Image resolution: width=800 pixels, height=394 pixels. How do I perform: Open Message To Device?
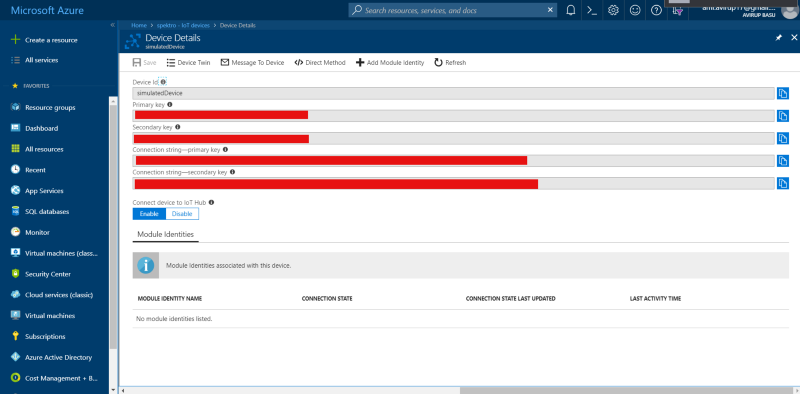pos(252,63)
